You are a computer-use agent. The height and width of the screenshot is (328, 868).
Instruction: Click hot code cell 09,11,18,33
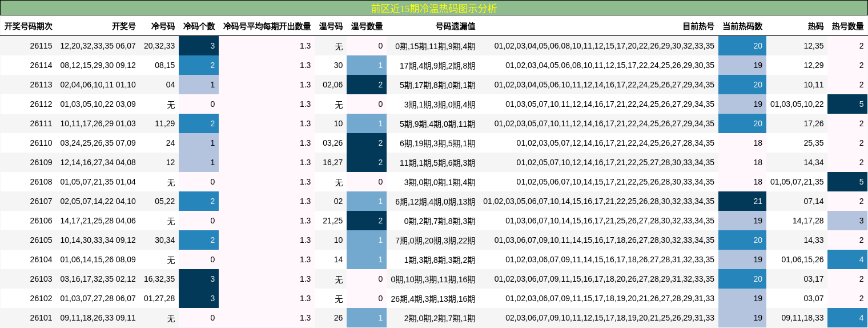(803, 318)
